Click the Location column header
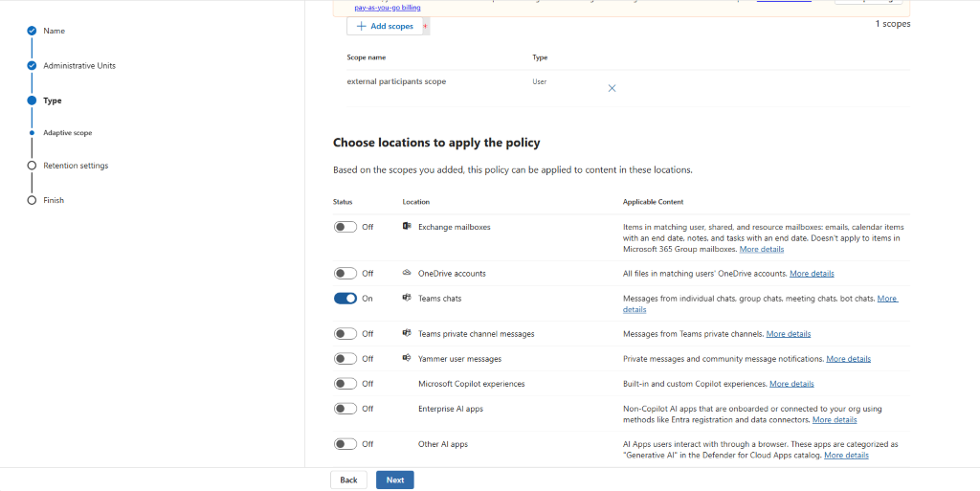 click(415, 202)
